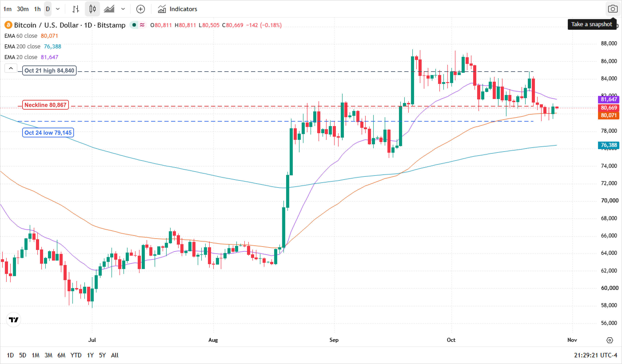
Task: Open chart settings gear near time axis
Action: [x=609, y=340]
